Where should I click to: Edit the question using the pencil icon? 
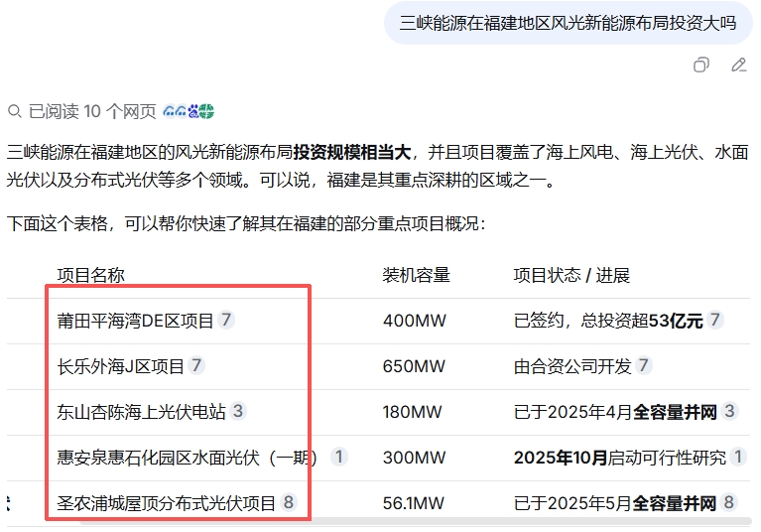[739, 65]
